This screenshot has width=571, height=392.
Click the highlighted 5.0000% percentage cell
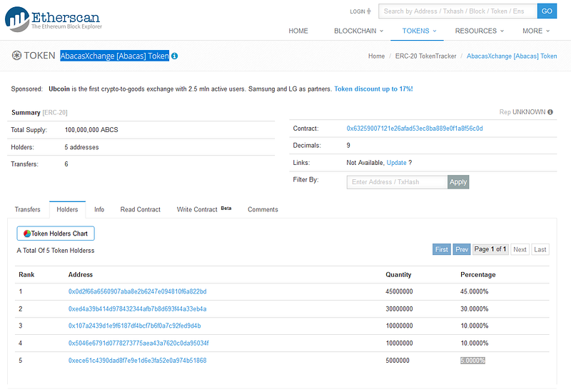coord(473,361)
